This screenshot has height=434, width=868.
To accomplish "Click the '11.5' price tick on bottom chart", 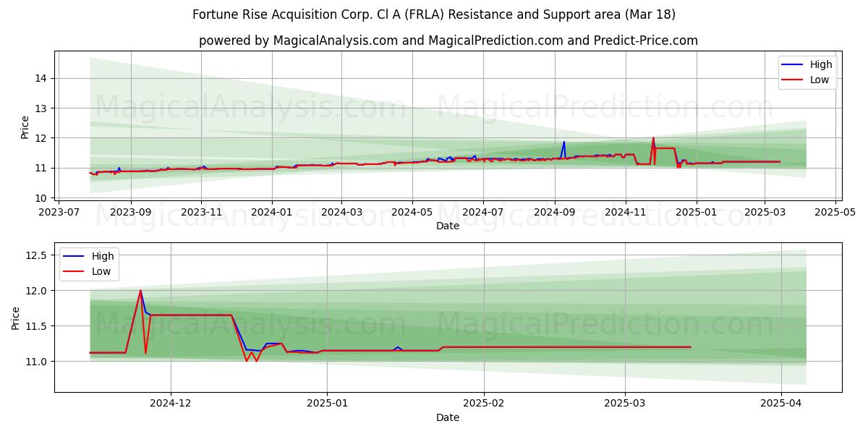I will pos(38,326).
